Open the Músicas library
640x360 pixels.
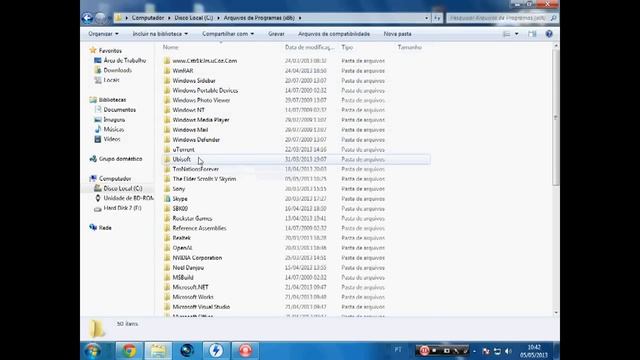point(113,129)
